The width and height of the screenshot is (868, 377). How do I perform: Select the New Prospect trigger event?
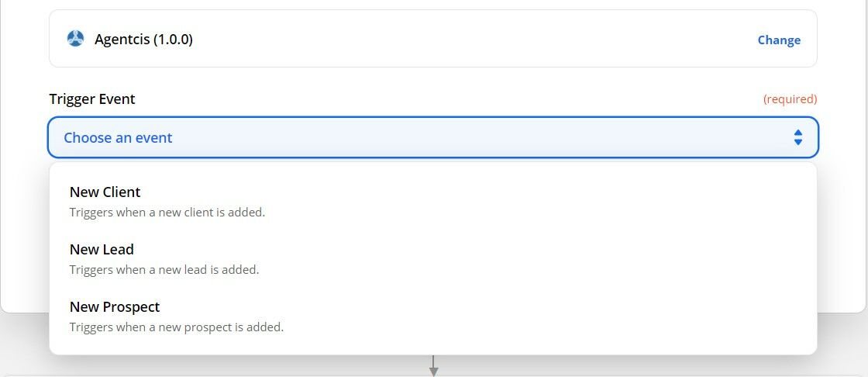coord(433,317)
